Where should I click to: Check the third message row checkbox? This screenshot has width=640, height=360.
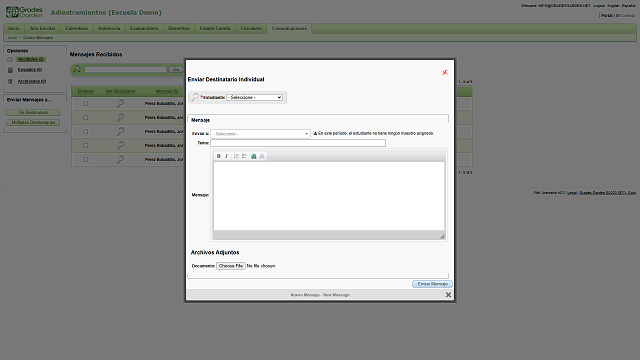point(86,131)
